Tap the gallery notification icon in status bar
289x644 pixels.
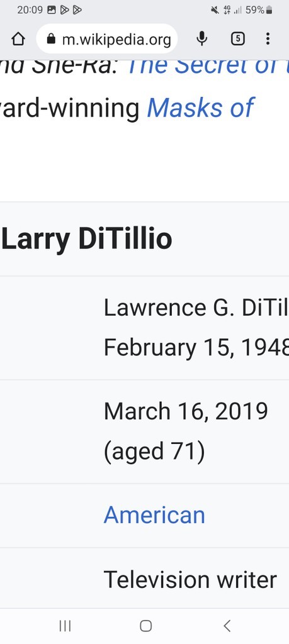(52, 10)
